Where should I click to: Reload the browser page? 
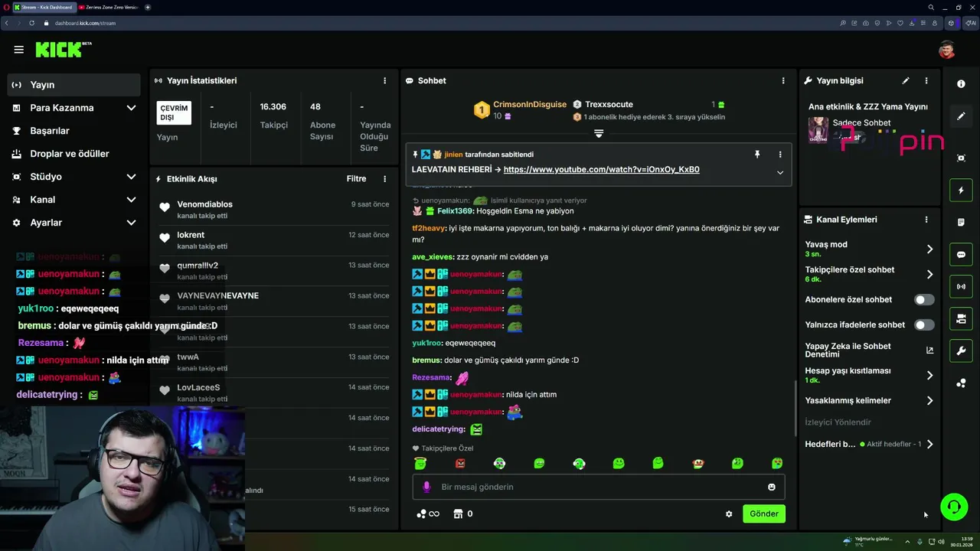click(x=31, y=23)
